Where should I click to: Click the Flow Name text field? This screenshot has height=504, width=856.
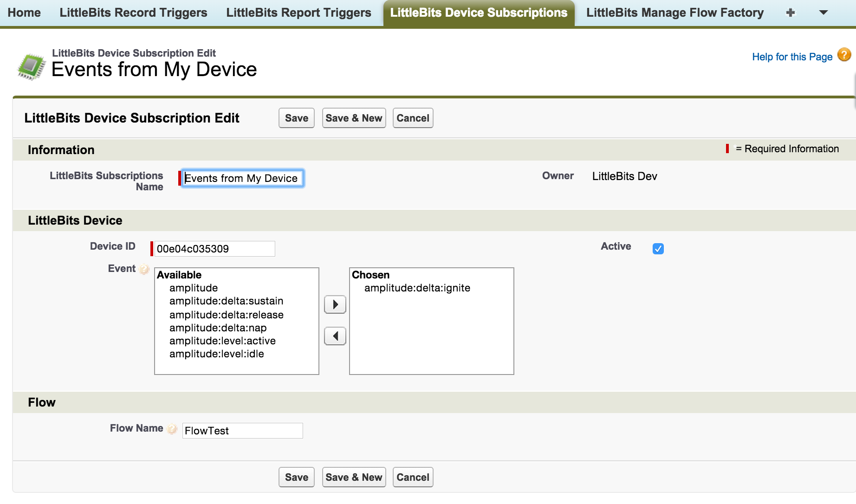tap(242, 431)
